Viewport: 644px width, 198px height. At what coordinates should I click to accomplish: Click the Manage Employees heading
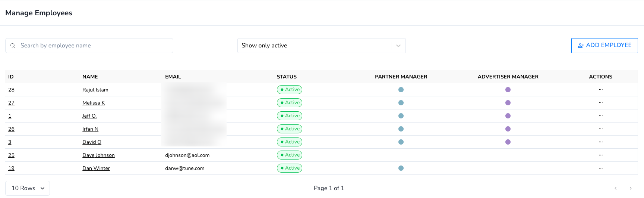tap(39, 13)
